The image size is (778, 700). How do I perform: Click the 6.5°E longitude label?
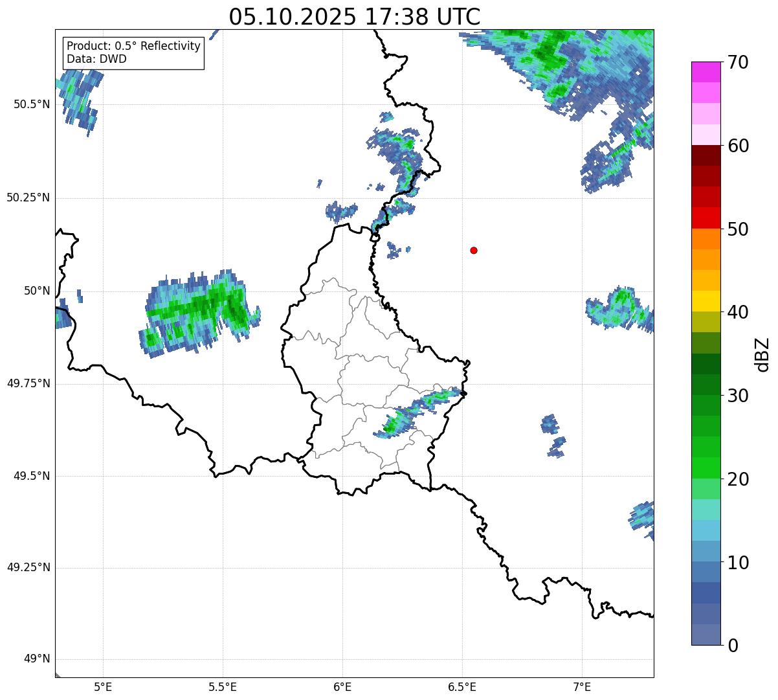(462, 687)
